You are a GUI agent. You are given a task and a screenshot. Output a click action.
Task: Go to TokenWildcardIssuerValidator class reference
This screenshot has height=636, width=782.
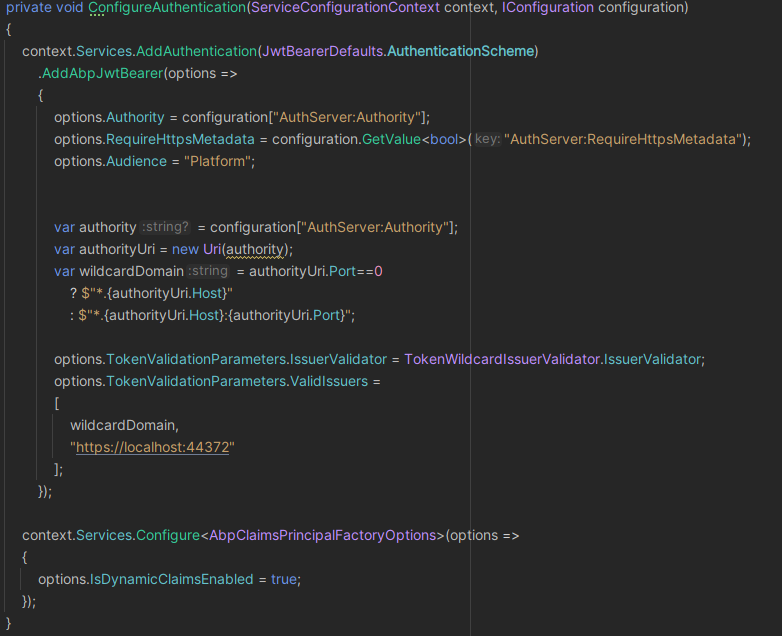(x=501, y=359)
